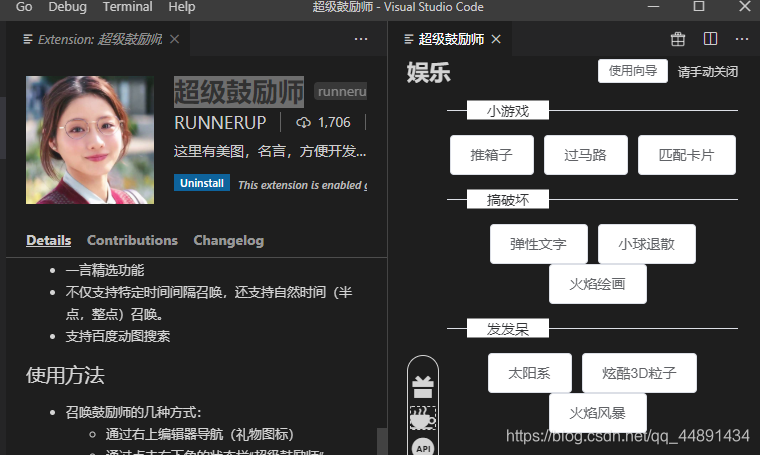Switch to the Contributions tab
Screen dimensions: 760x455
(132, 240)
